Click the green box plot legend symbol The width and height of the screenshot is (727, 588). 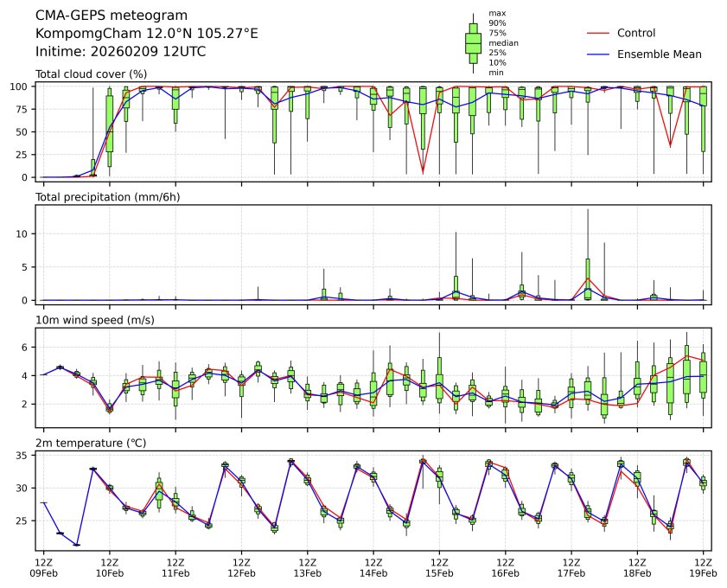[x=473, y=42]
